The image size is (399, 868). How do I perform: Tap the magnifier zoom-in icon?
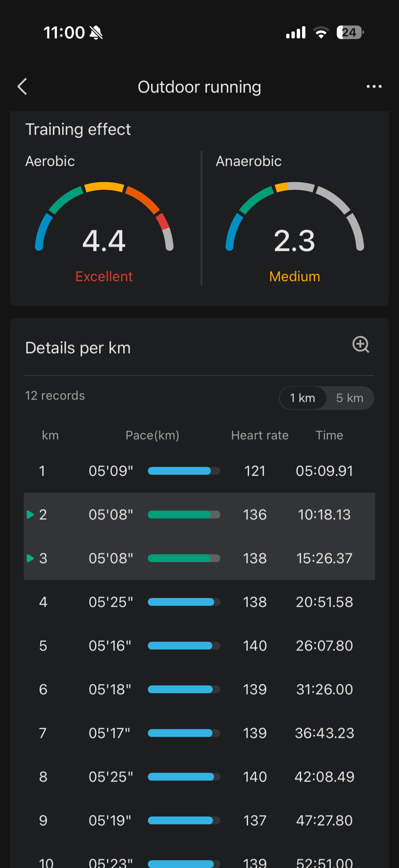[361, 345]
